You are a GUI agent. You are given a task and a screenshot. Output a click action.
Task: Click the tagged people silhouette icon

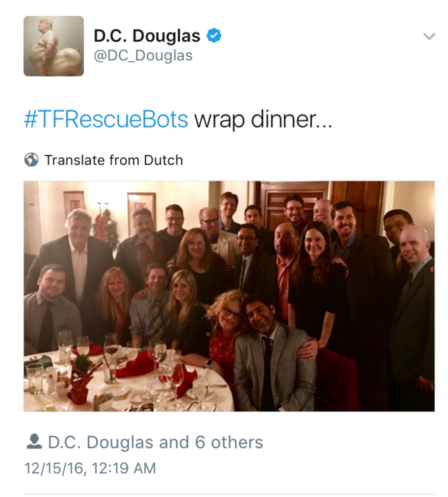(x=34, y=442)
